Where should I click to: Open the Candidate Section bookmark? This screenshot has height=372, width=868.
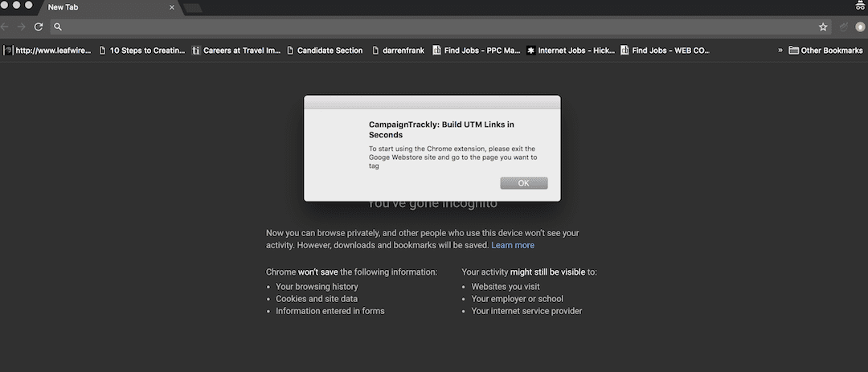325,51
